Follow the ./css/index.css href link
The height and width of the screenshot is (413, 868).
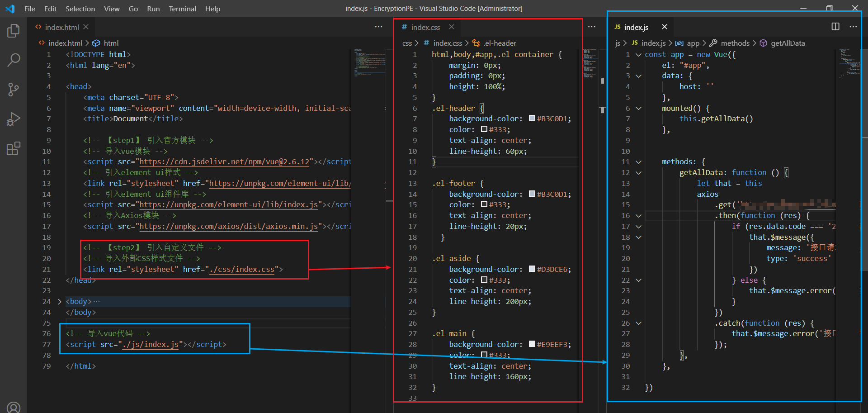[241, 269]
